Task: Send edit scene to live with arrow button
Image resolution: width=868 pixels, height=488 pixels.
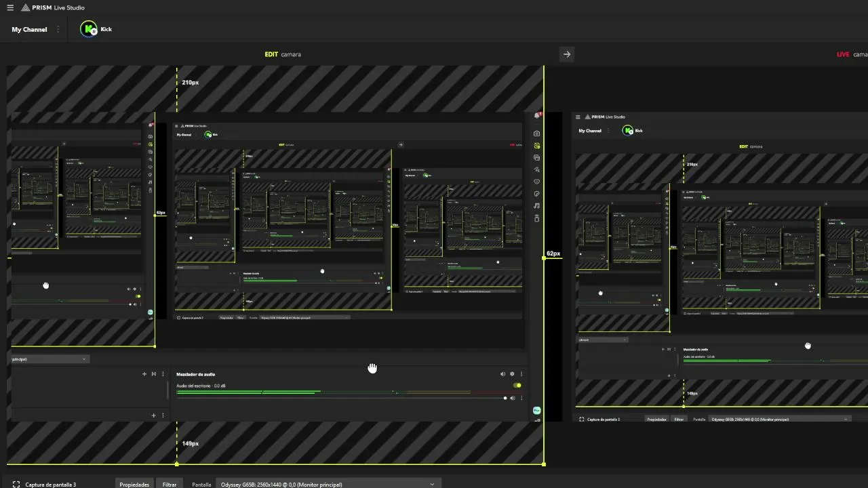Action: coord(567,54)
